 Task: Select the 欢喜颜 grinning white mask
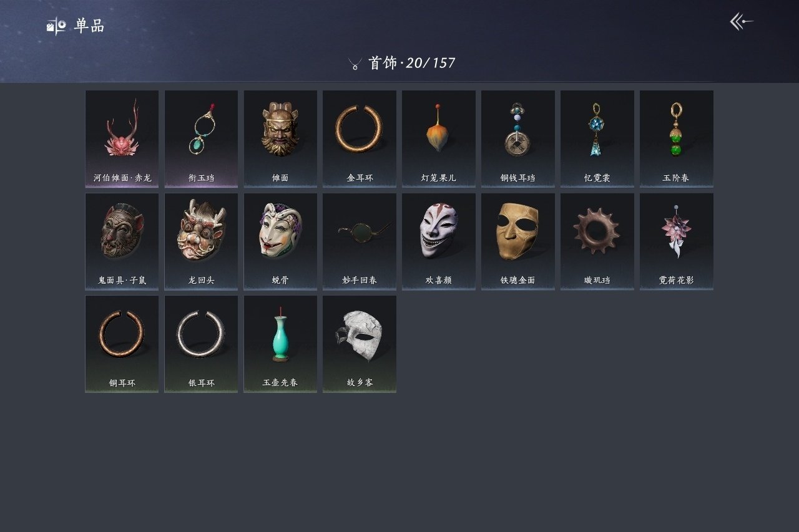pyautogui.click(x=439, y=241)
